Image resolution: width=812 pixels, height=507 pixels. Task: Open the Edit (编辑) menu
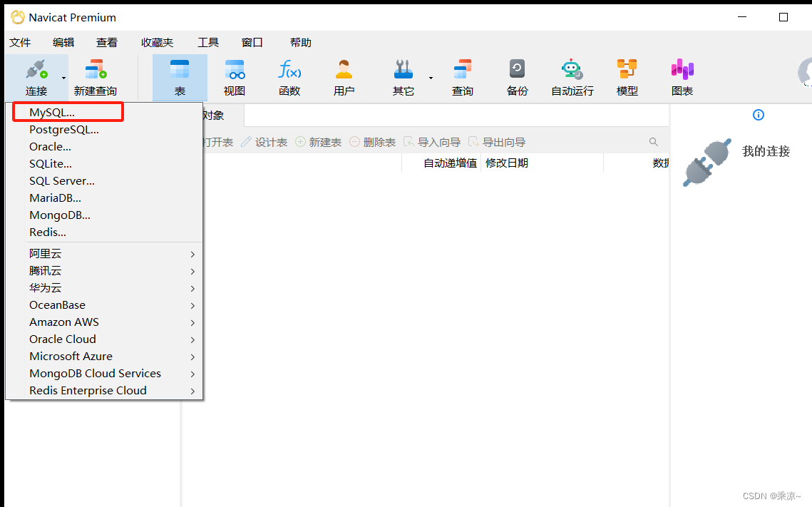[x=63, y=43]
